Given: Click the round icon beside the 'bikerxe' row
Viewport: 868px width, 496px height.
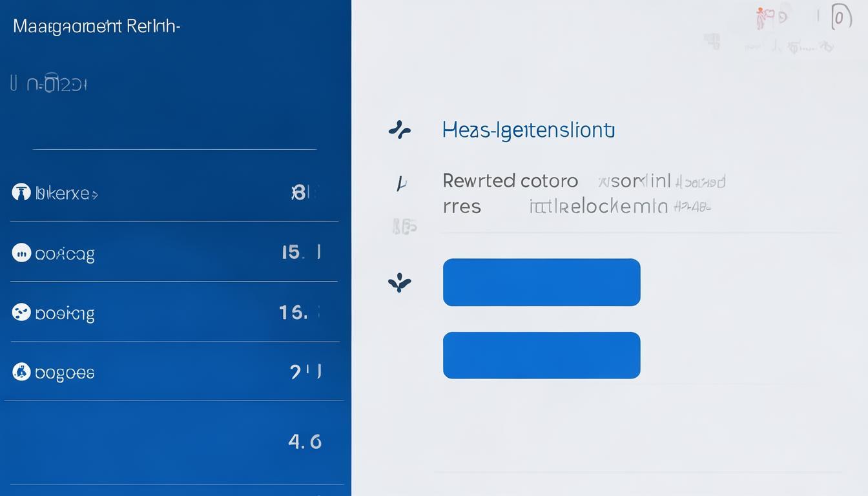Looking at the screenshot, I should coord(21,192).
